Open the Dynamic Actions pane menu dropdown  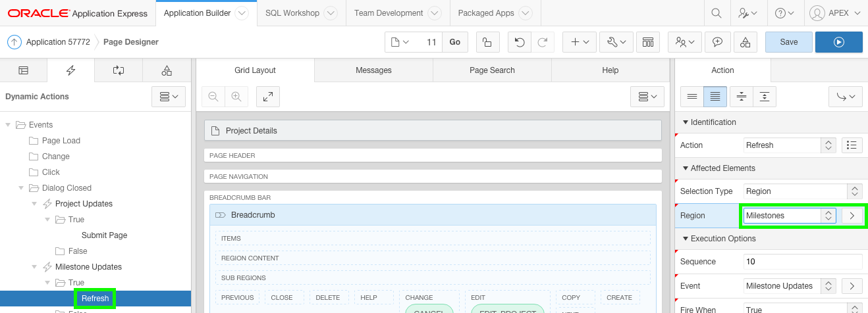coord(169,97)
